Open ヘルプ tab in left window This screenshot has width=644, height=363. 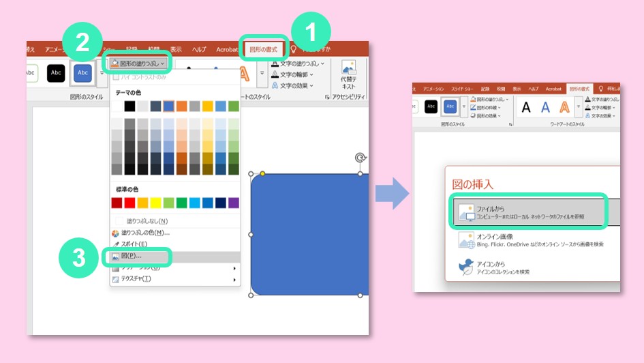199,49
